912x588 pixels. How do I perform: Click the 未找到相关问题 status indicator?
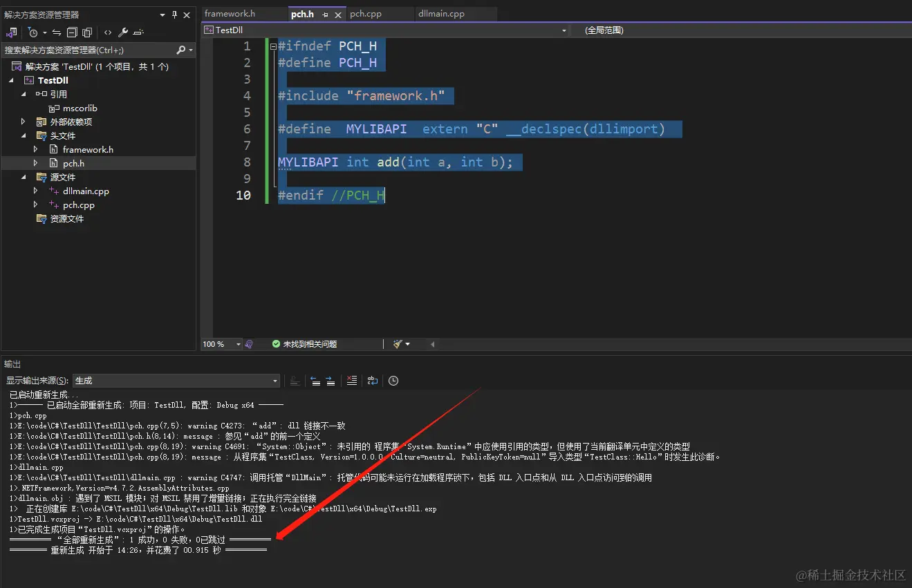click(x=304, y=344)
